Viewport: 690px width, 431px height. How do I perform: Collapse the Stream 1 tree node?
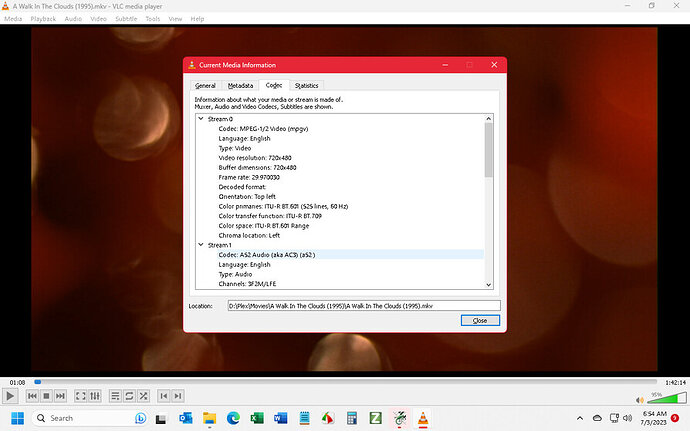pos(201,245)
